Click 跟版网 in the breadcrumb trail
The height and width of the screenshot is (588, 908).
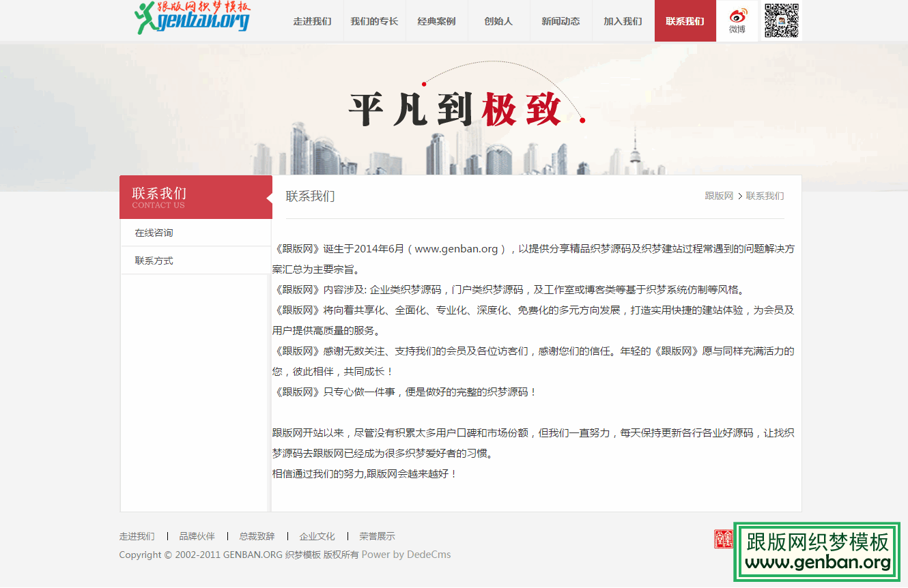pos(719,196)
